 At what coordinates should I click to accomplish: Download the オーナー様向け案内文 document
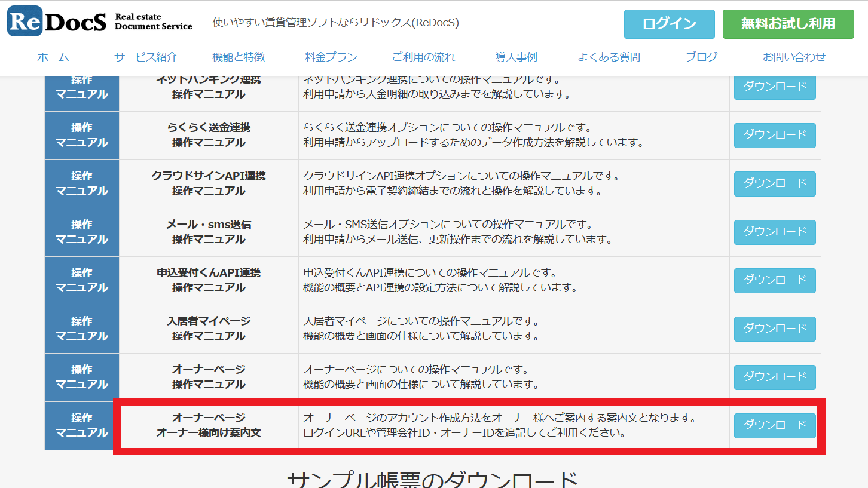pyautogui.click(x=775, y=425)
